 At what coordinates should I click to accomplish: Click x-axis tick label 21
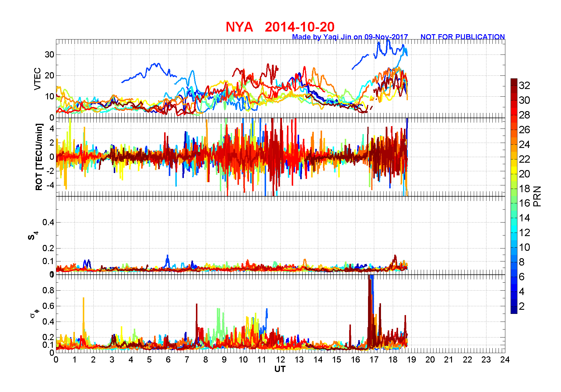pos(449,360)
